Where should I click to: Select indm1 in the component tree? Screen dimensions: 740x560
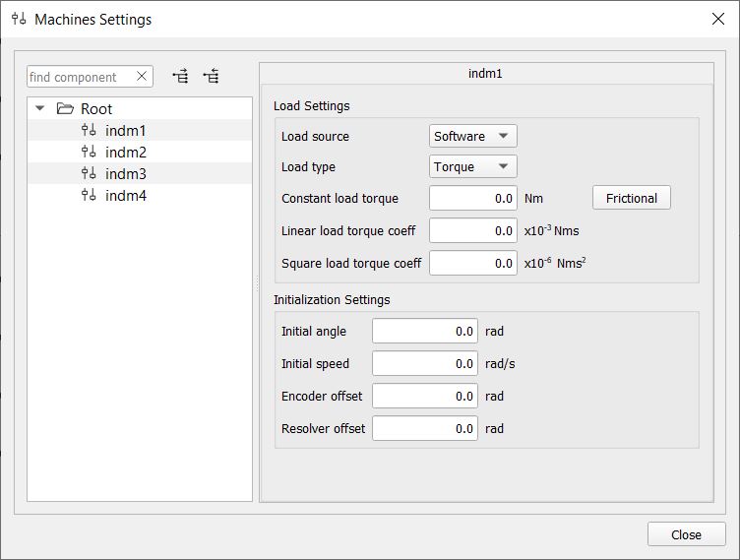pos(125,131)
